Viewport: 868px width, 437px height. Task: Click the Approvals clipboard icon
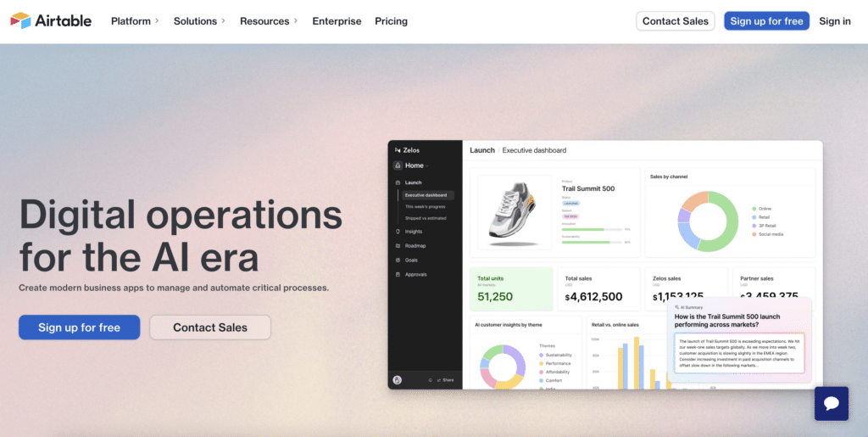pos(398,275)
